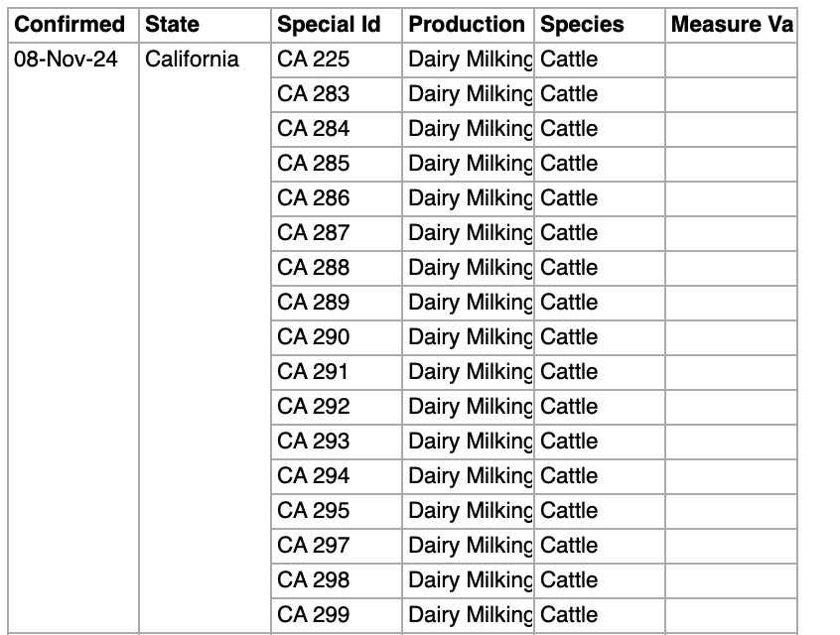Click the Production column header
This screenshot has width=840, height=635.
click(x=467, y=25)
